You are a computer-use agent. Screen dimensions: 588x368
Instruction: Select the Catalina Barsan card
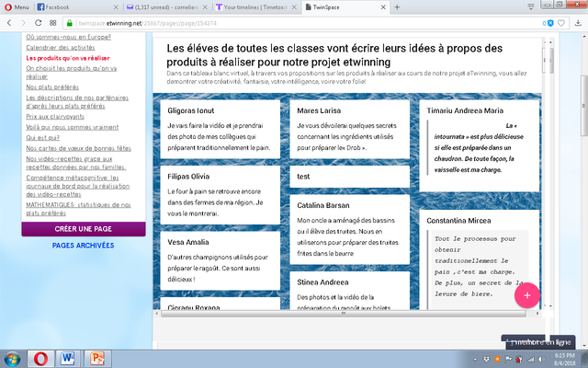[349, 229]
